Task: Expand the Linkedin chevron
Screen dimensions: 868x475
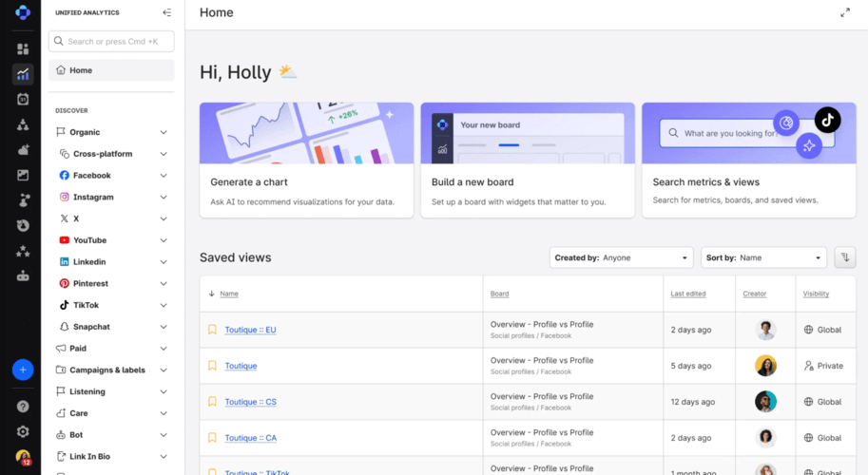Action: click(164, 261)
